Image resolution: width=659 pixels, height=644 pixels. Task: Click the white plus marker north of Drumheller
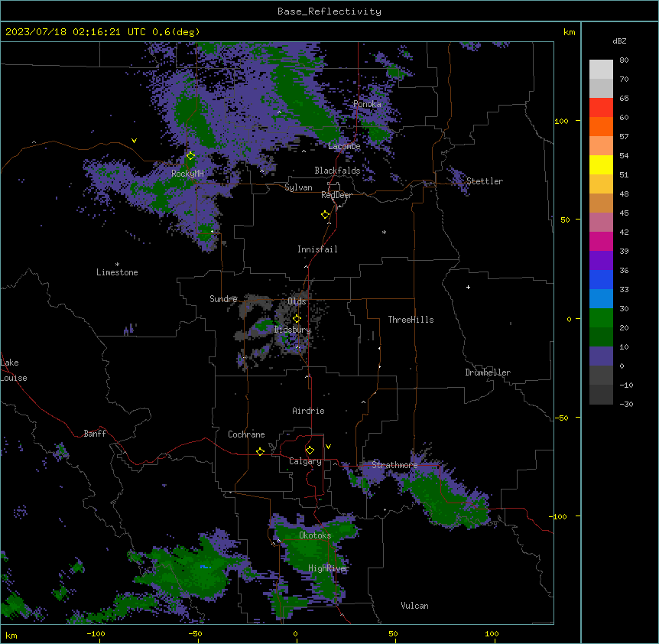tap(468, 287)
